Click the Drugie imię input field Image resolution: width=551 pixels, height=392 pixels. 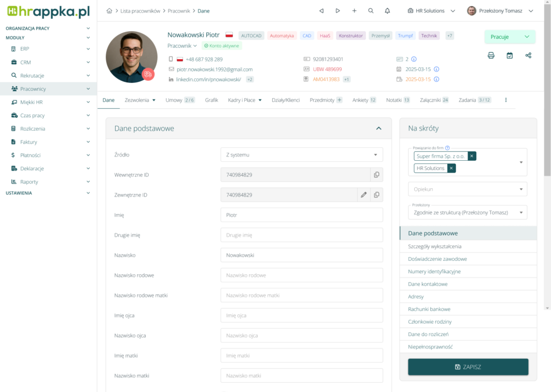click(301, 235)
